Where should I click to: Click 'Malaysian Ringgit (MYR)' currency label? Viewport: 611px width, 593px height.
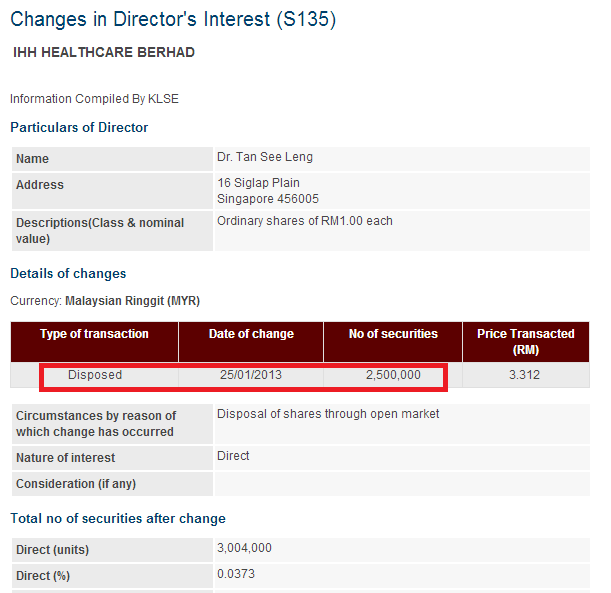pyautogui.click(x=132, y=301)
